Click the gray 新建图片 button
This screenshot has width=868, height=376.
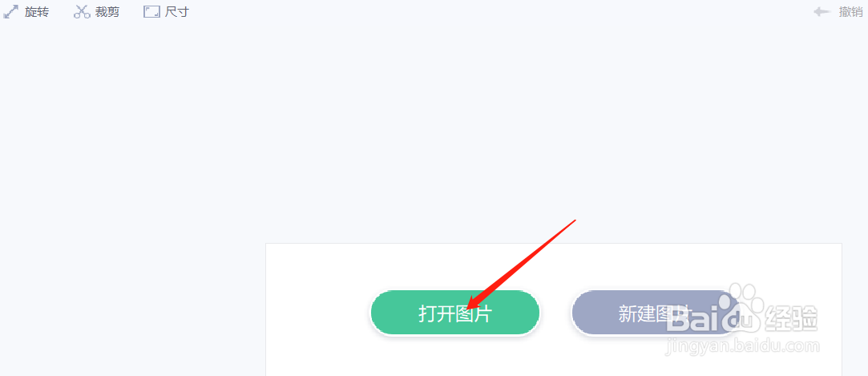coord(656,313)
